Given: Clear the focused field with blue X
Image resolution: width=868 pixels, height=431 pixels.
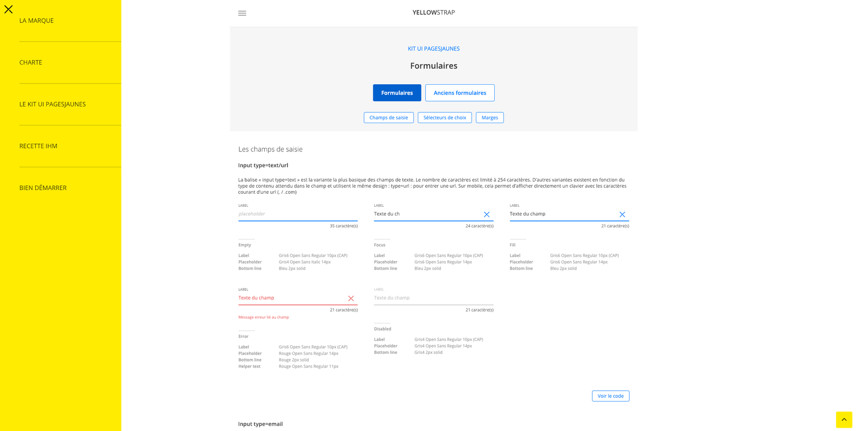Looking at the screenshot, I should [487, 214].
